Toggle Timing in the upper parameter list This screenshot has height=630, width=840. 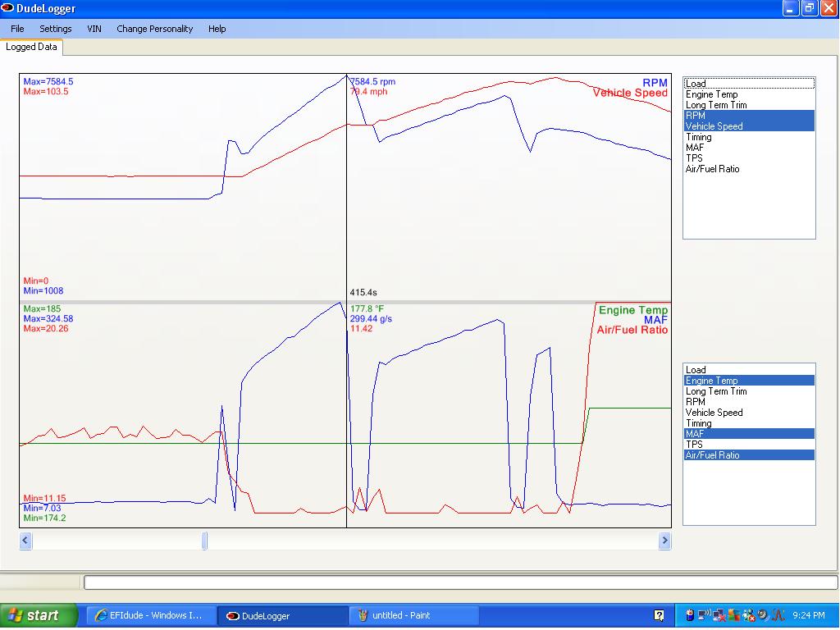[x=749, y=137]
